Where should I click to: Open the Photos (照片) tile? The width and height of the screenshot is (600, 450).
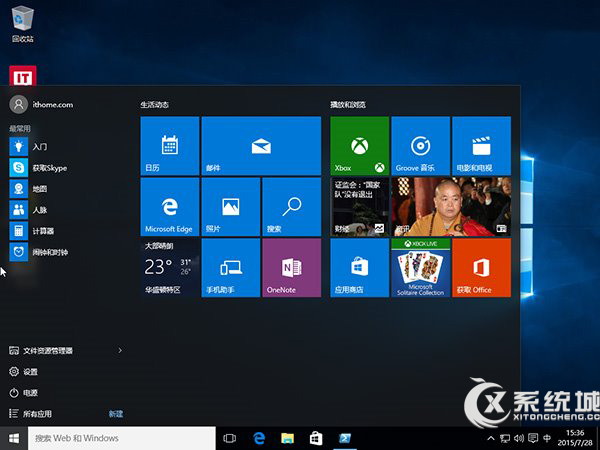(231, 207)
